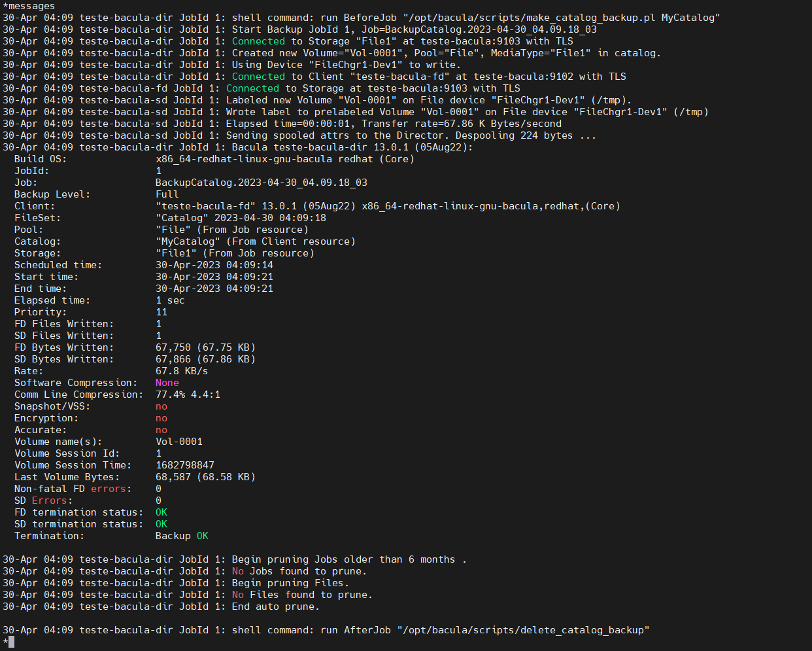Click the Volume Session Time value 1682798847

[x=185, y=465]
